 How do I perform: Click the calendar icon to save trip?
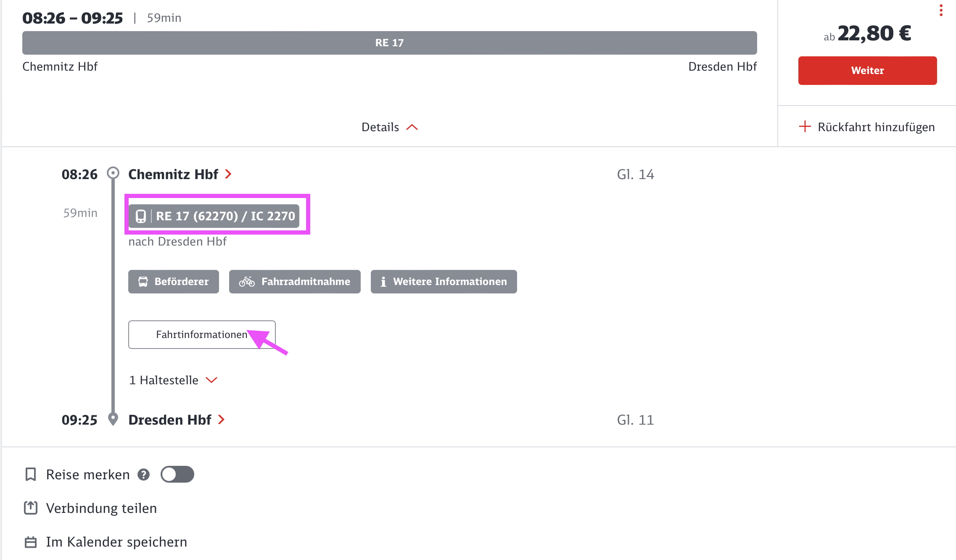point(31,542)
